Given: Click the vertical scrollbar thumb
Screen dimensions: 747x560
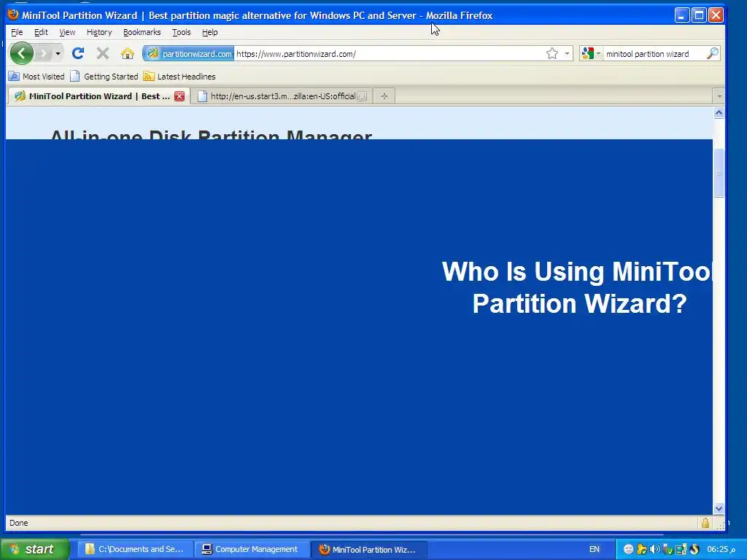Looking at the screenshot, I should [x=719, y=172].
